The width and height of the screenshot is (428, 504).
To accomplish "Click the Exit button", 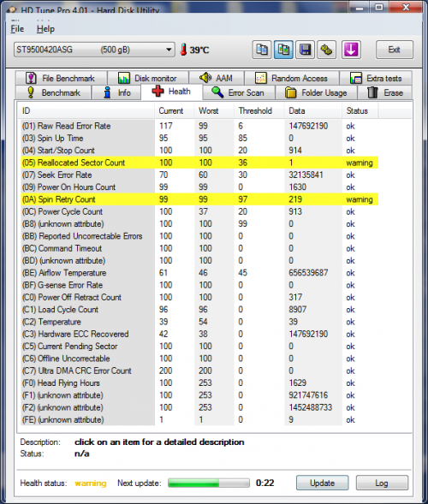I will tap(395, 50).
